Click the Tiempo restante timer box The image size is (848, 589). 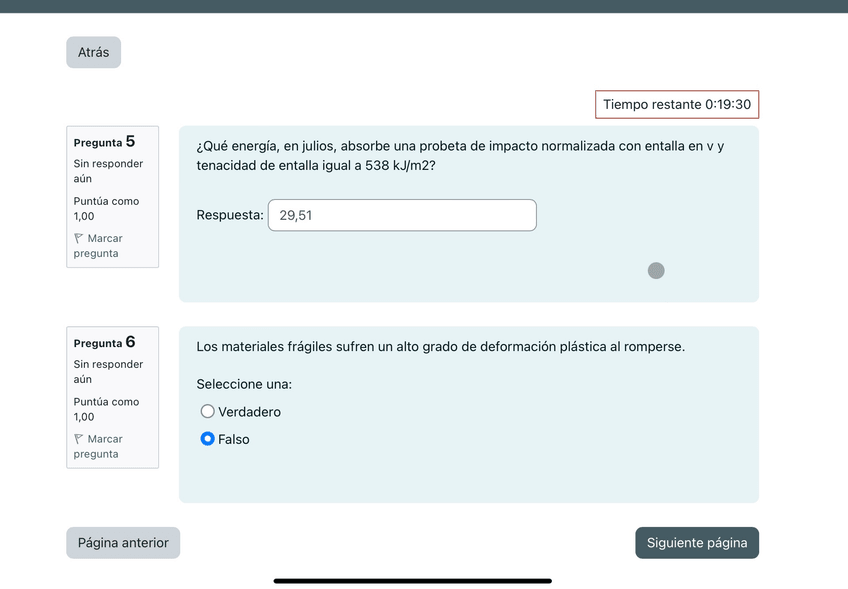pyautogui.click(x=677, y=104)
